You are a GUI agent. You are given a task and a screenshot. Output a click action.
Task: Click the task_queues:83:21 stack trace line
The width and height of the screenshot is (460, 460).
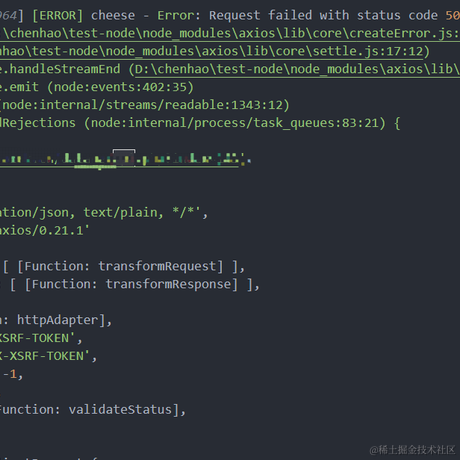coord(193,123)
